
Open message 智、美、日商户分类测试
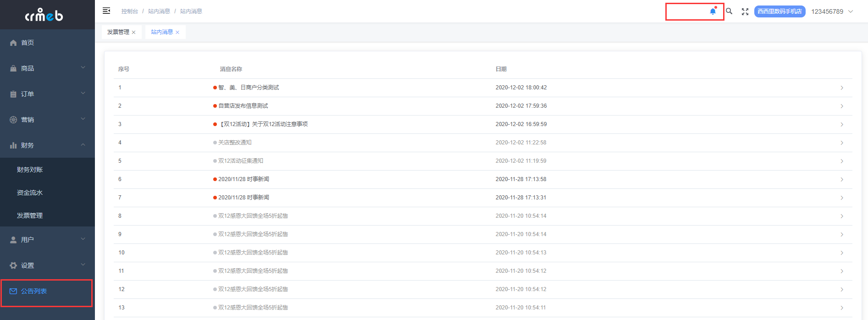249,88
